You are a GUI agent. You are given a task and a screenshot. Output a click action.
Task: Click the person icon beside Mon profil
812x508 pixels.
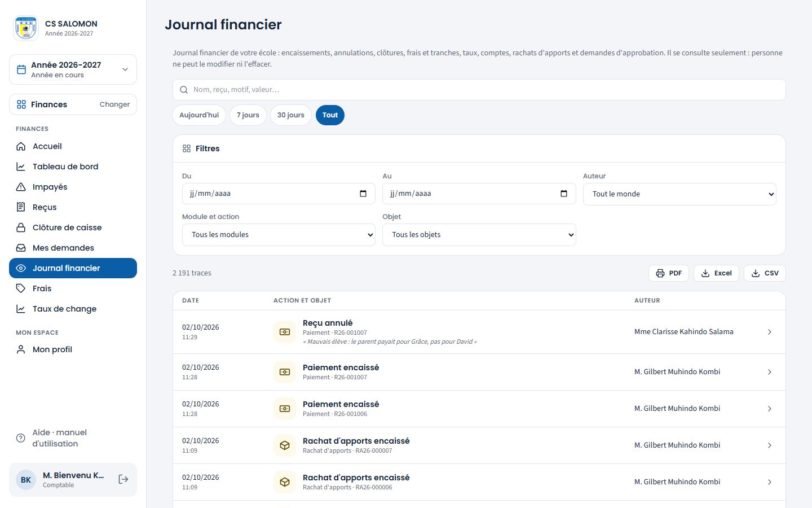point(21,349)
